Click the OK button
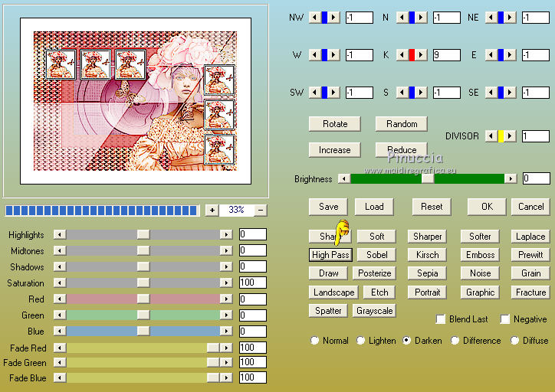Viewport: 555px width, 392px height. pos(487,207)
